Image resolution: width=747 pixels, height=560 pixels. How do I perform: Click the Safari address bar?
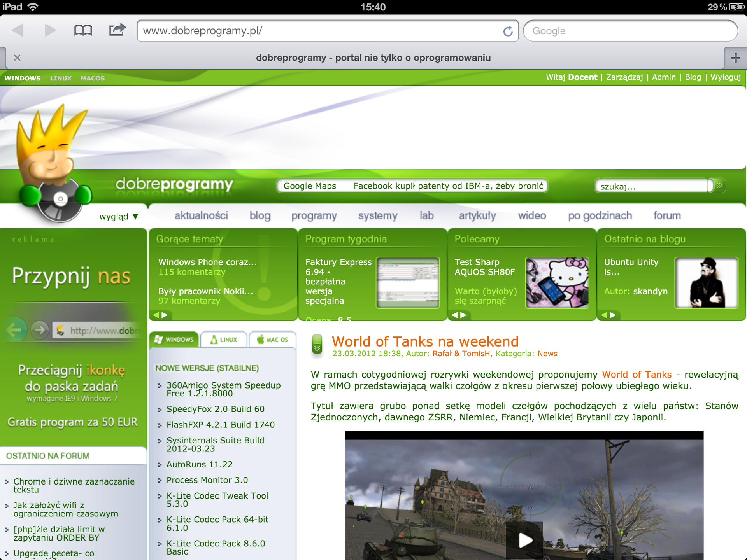(x=328, y=31)
